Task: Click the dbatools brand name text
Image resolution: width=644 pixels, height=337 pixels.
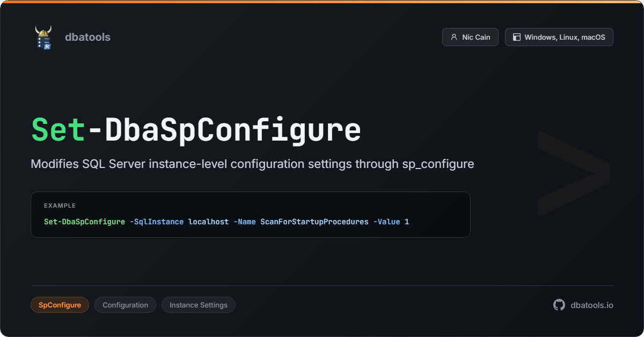Action: (x=87, y=37)
